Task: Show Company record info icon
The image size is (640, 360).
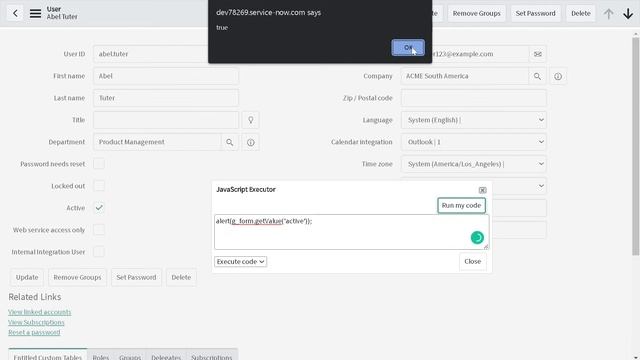Action: coord(558,76)
